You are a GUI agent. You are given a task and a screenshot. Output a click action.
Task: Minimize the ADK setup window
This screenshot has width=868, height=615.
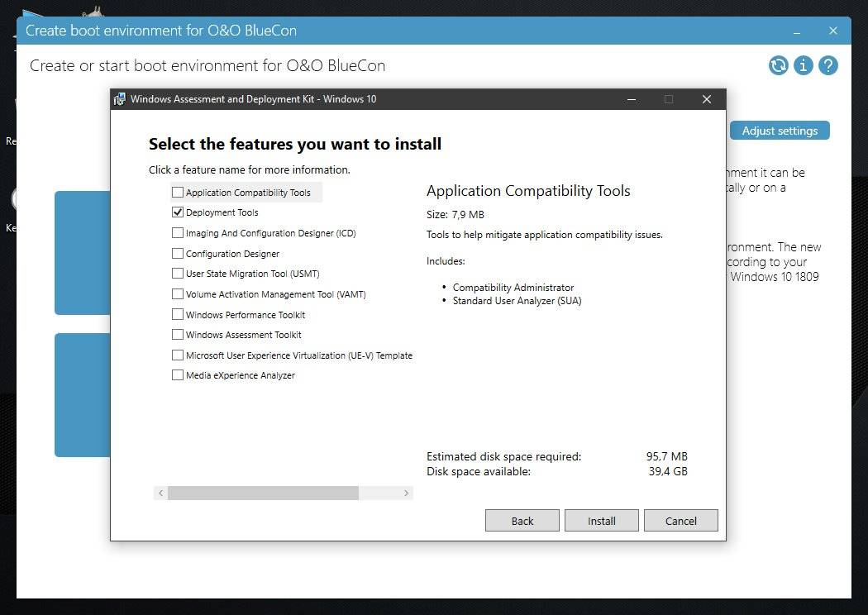[631, 99]
